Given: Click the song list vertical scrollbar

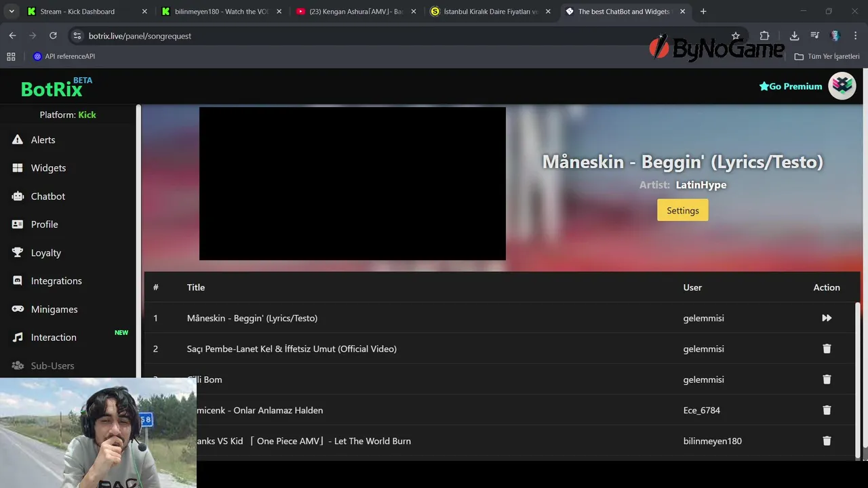Looking at the screenshot, I should 859,380.
